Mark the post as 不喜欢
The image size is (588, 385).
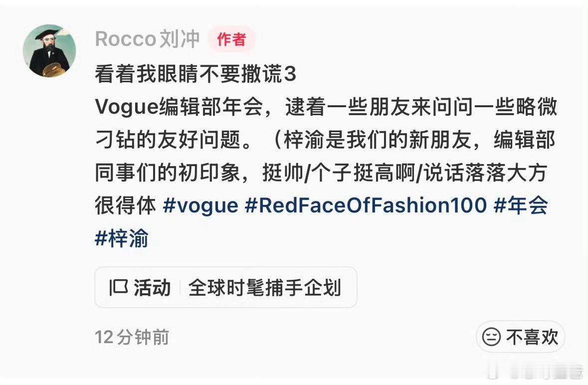pos(521,337)
